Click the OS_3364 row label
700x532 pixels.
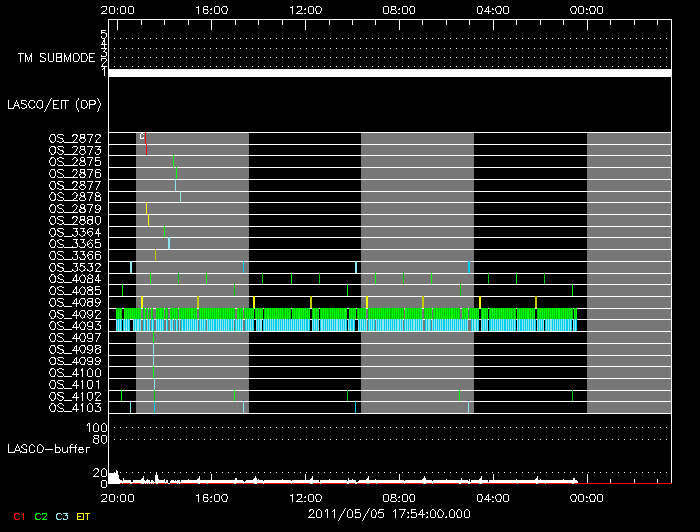(x=75, y=232)
